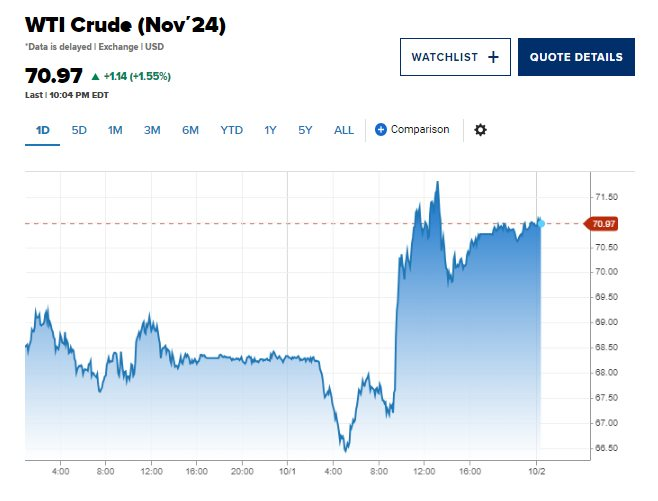Show the 5Y chart range
Viewport: 658px width, 501px height.
305,130
